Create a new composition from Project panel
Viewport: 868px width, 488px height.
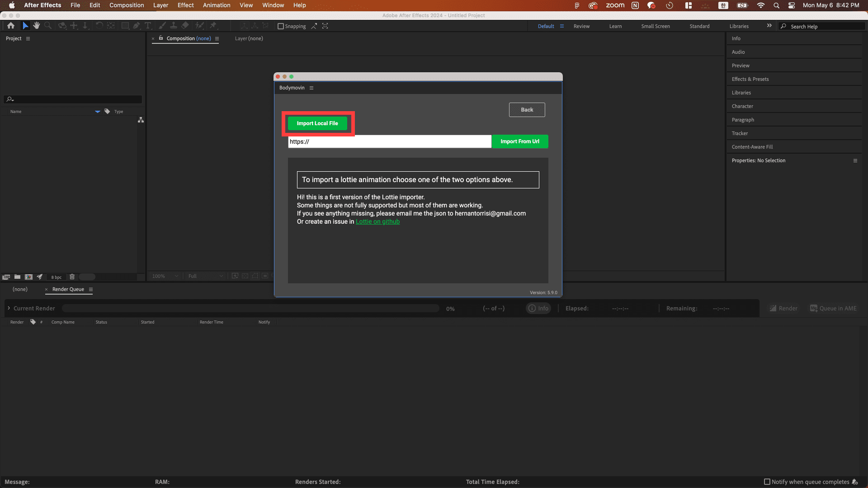[28, 277]
